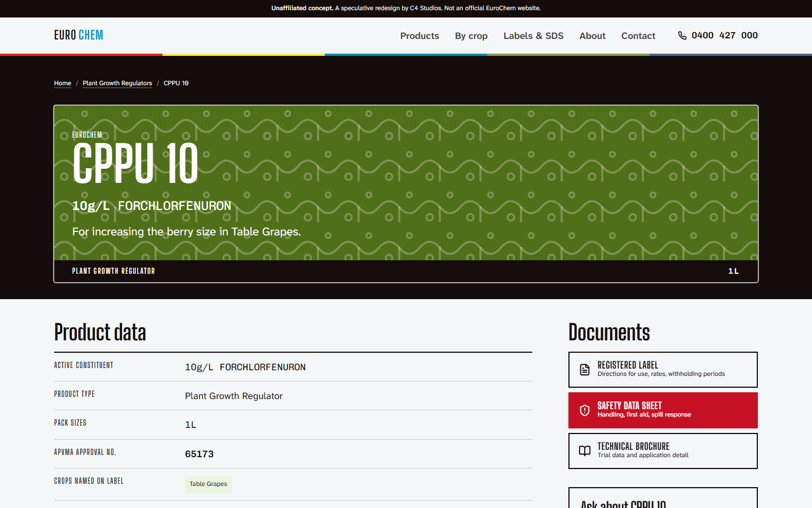Click the Unaffiliated concept notice text

pyautogui.click(x=406, y=8)
